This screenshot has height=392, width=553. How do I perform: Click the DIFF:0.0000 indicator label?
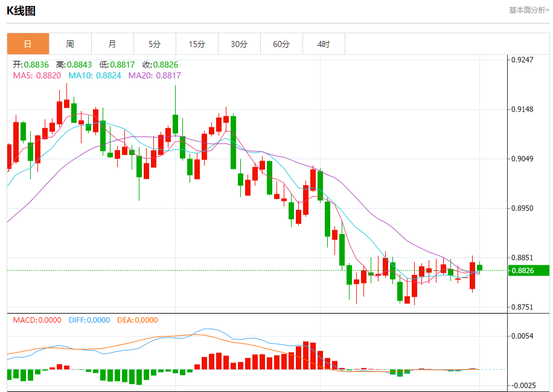[x=89, y=320]
